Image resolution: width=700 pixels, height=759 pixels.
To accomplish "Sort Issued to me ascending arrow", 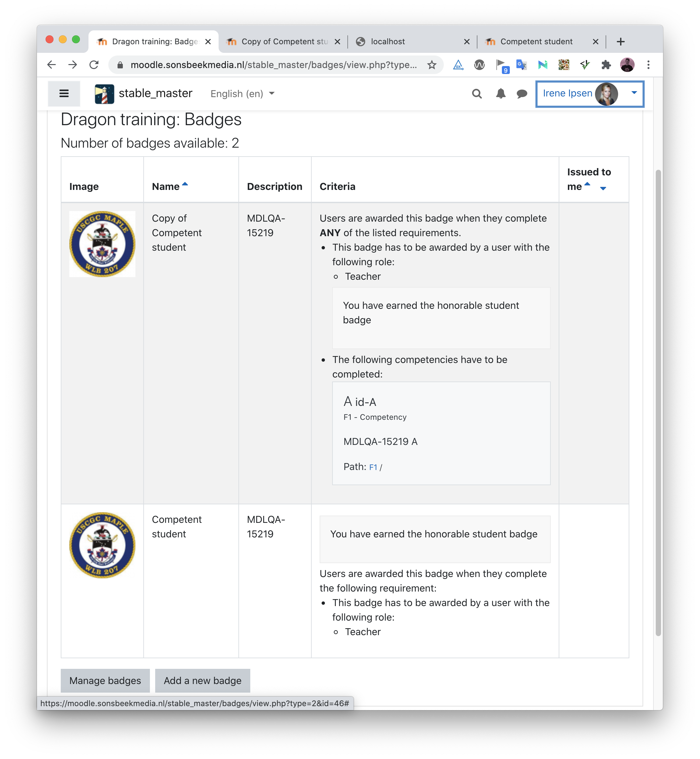I will pos(587,184).
